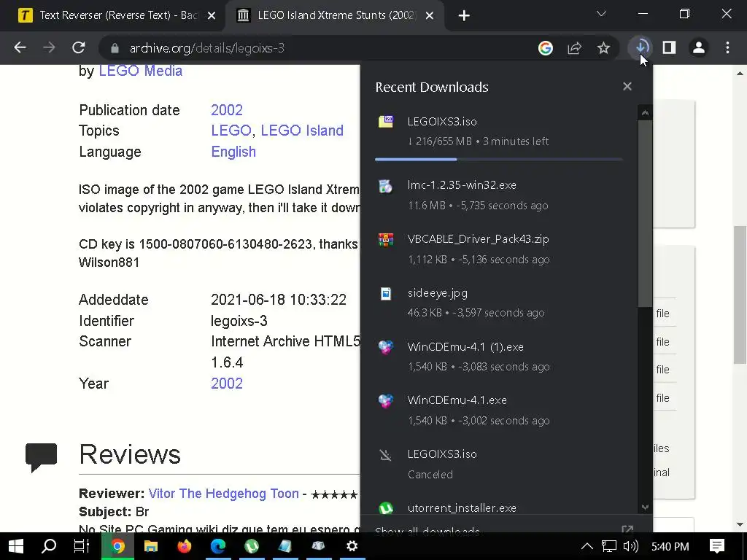Click the LEGOIXS3.iso downloading file icon

tap(386, 122)
